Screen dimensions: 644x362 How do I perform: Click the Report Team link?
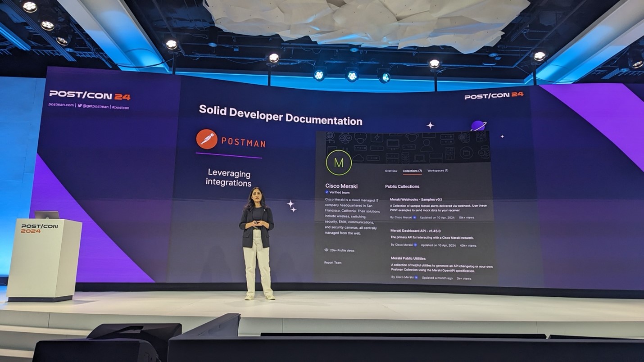click(x=333, y=262)
